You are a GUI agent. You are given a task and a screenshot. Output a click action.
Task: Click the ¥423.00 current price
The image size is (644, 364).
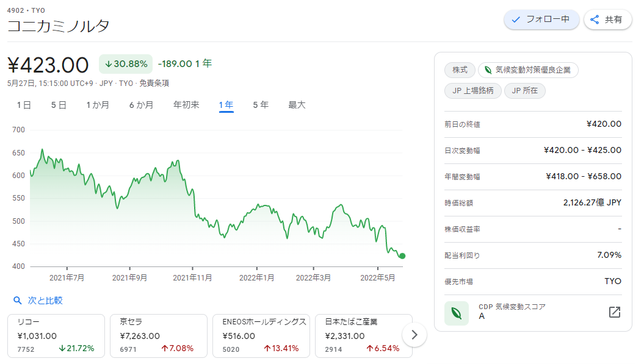(x=48, y=65)
